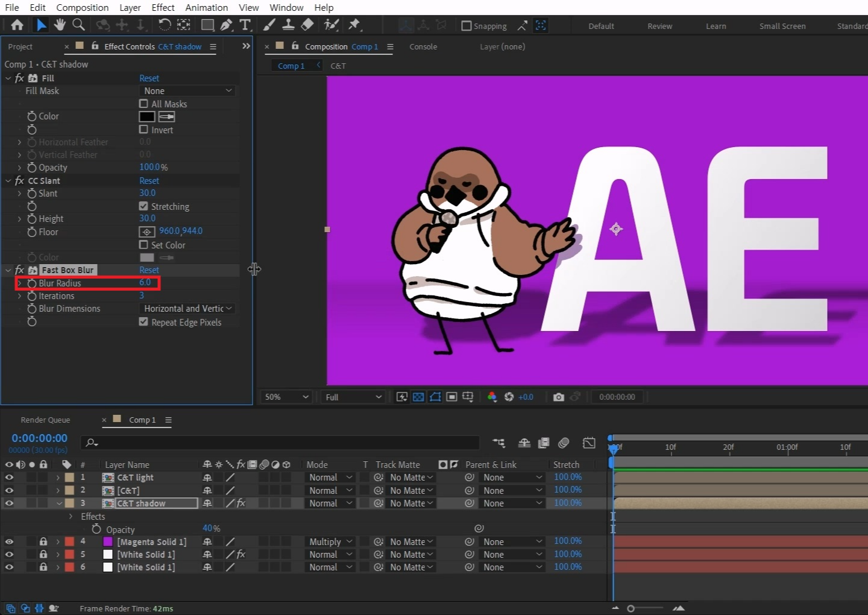868x615 pixels.
Task: Open the 50% magnification dropdown
Action: tap(286, 397)
